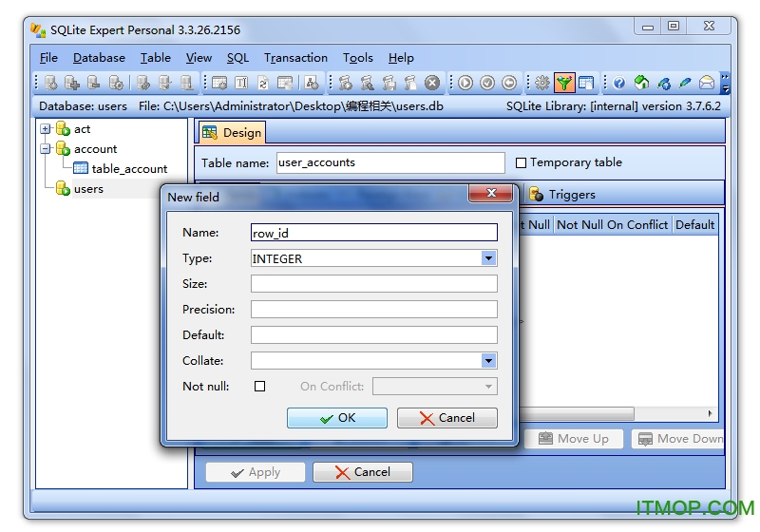Click the database icon beside users
This screenshot has height=532, width=760.
[63, 188]
